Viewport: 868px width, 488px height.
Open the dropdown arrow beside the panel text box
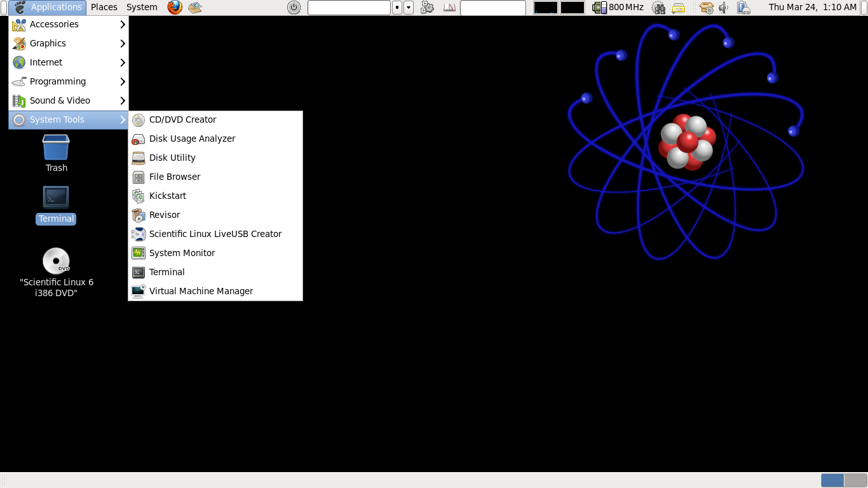[409, 8]
